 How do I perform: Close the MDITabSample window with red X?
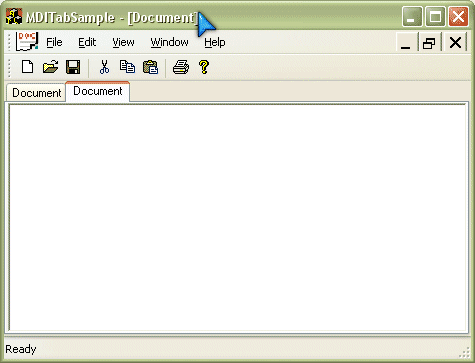[x=458, y=17]
